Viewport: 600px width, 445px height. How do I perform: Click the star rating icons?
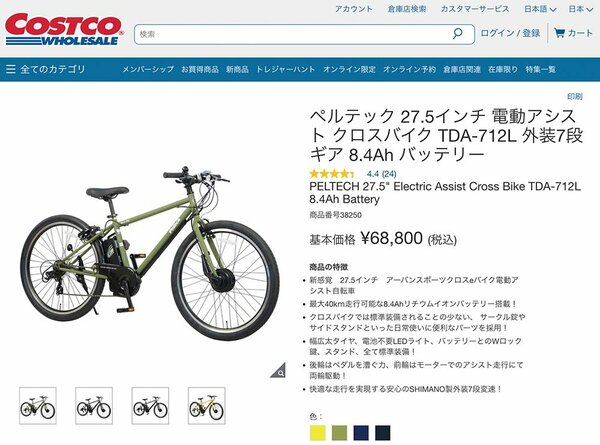[332, 174]
